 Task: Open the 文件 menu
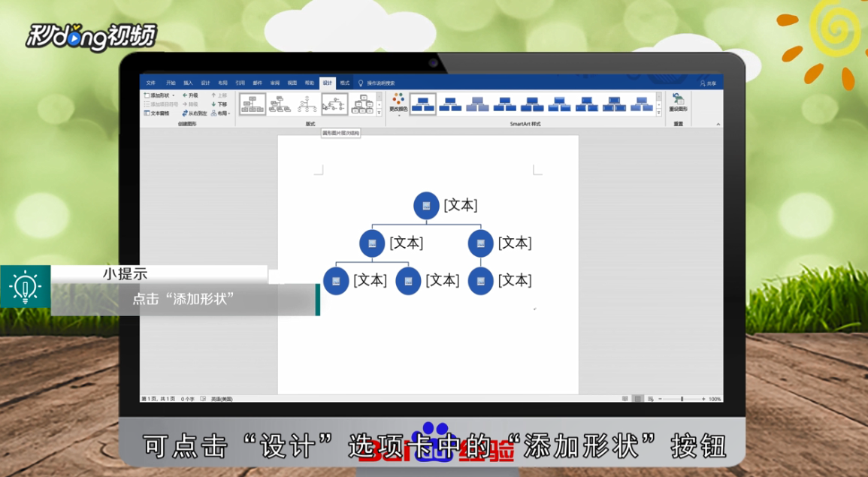tap(150, 83)
